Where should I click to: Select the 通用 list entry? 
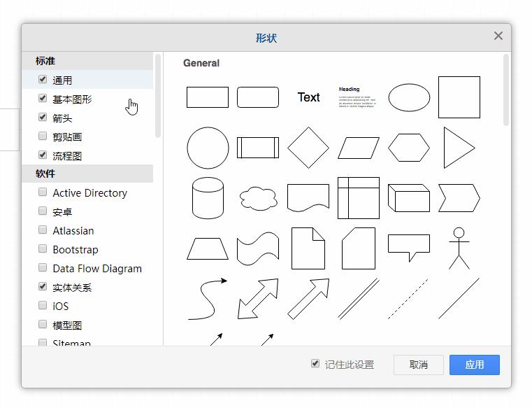62,80
